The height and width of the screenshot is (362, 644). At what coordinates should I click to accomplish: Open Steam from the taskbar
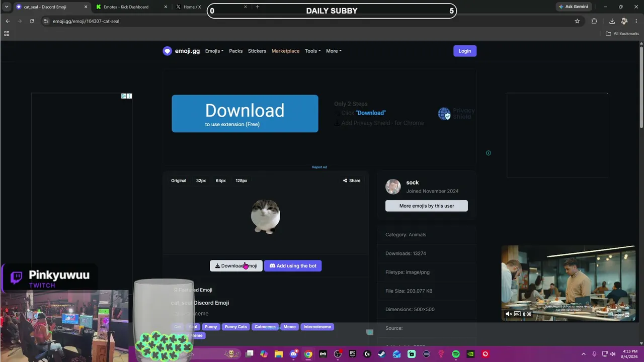[382, 354]
